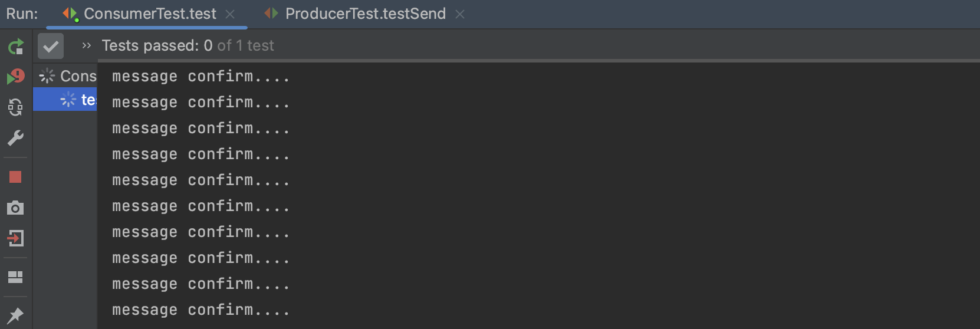Pin the current Run tab
This screenshot has height=329, width=980.
click(x=15, y=315)
